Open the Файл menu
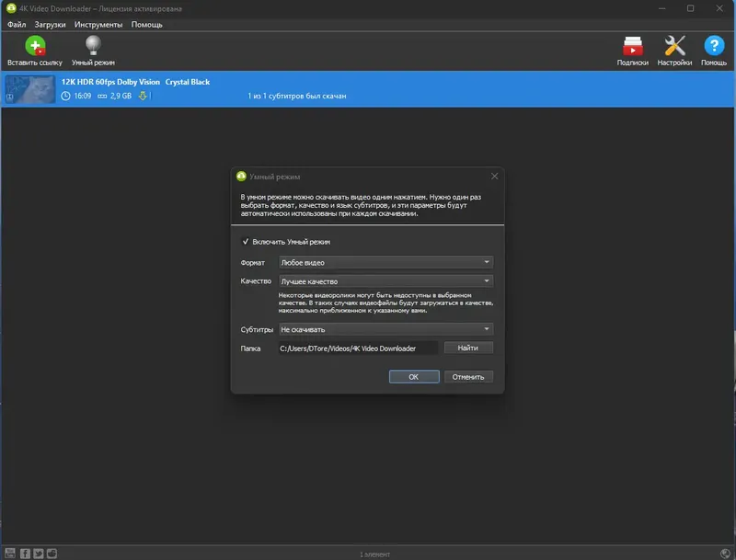This screenshot has width=736, height=560. tap(17, 25)
